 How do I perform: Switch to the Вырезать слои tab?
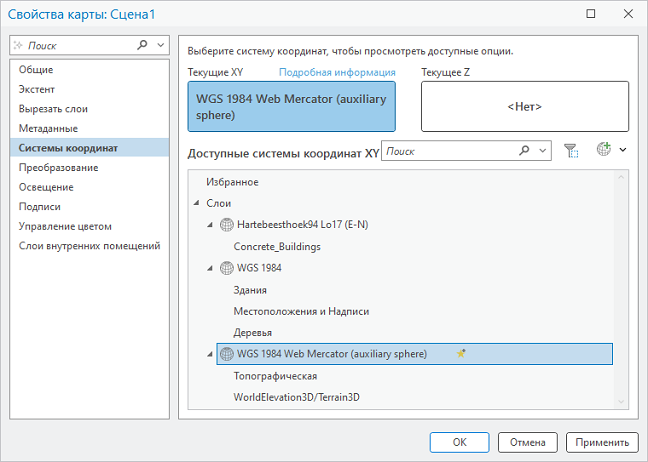click(89, 109)
